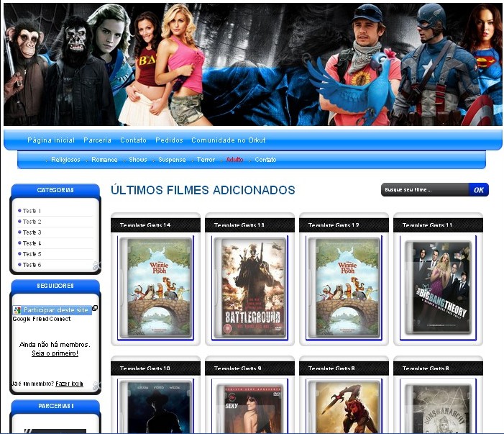Open category Teste 6

(32, 265)
